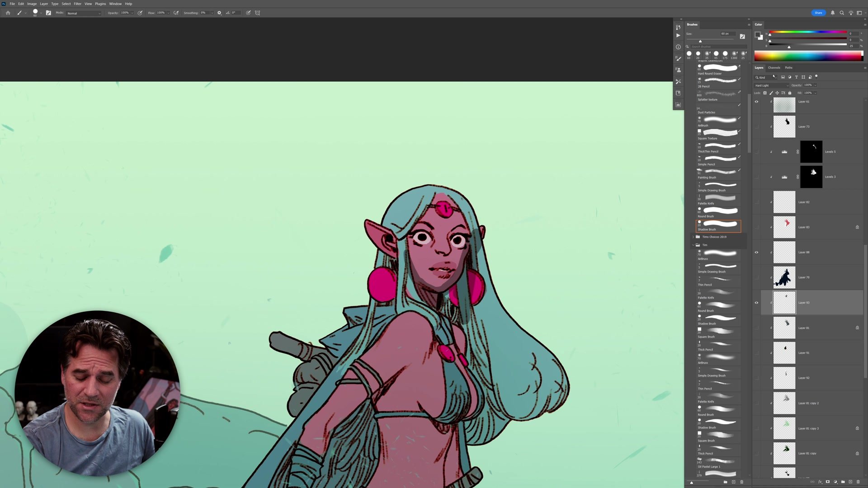868x488 pixels.
Task: Open brush Mode Normal dropdown
Action: [x=84, y=13]
